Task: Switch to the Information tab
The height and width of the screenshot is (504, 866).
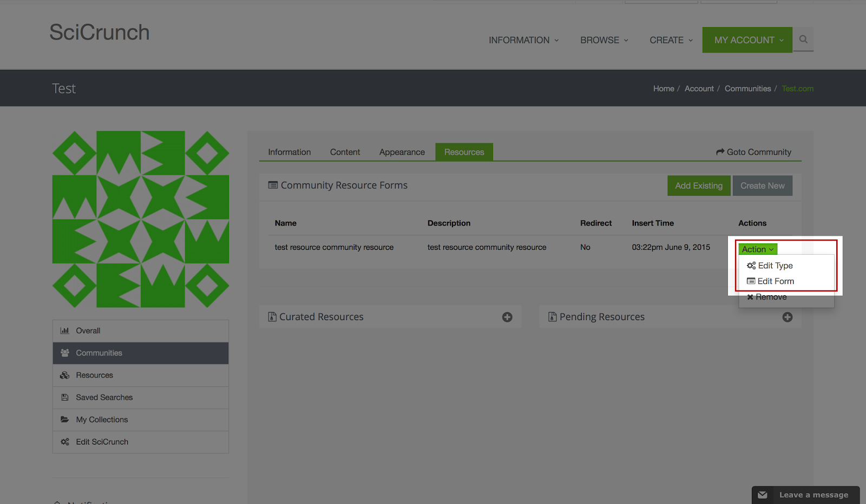Action: coord(290,152)
